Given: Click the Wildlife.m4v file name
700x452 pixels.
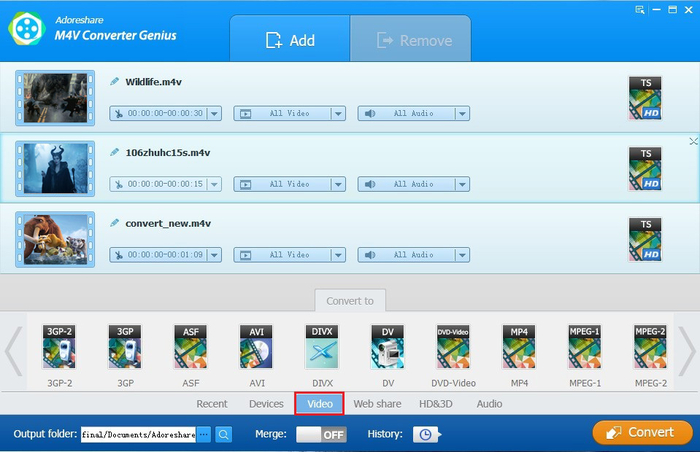Looking at the screenshot, I should point(154,82).
